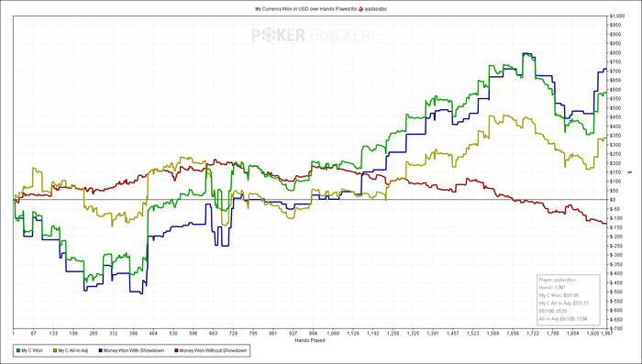Select "Money Won With Showdown" legend label
Viewport: 642px width, 364px height.
[134, 350]
